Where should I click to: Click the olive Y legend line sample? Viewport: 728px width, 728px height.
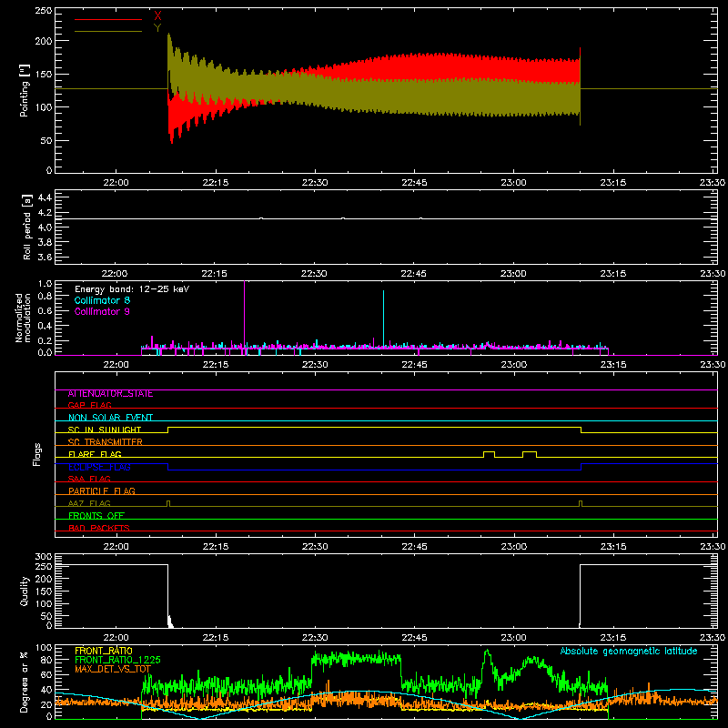pos(108,31)
